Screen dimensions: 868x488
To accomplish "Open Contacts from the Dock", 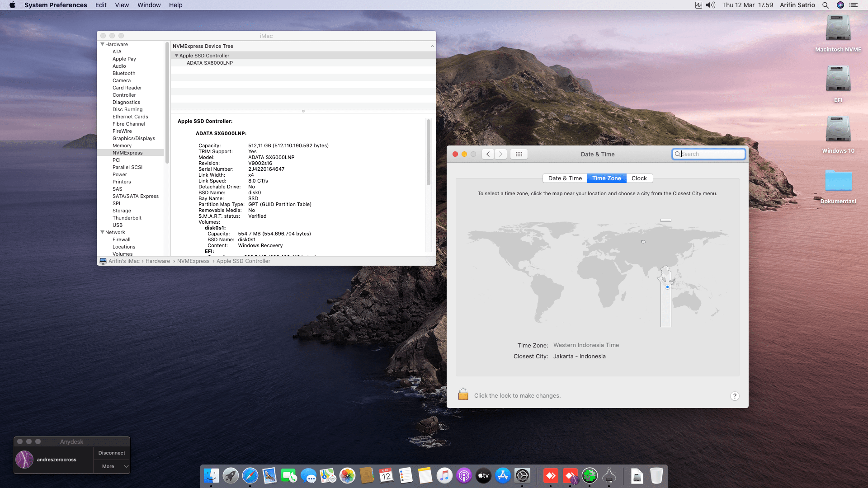I will (x=367, y=475).
